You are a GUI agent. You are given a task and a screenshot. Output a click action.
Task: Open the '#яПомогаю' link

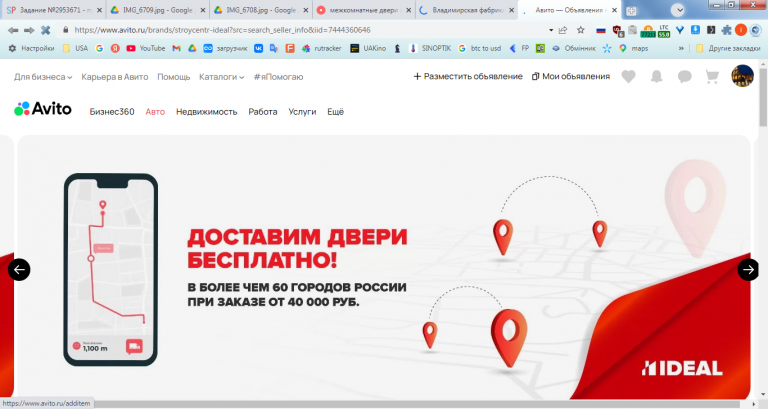tap(278, 77)
